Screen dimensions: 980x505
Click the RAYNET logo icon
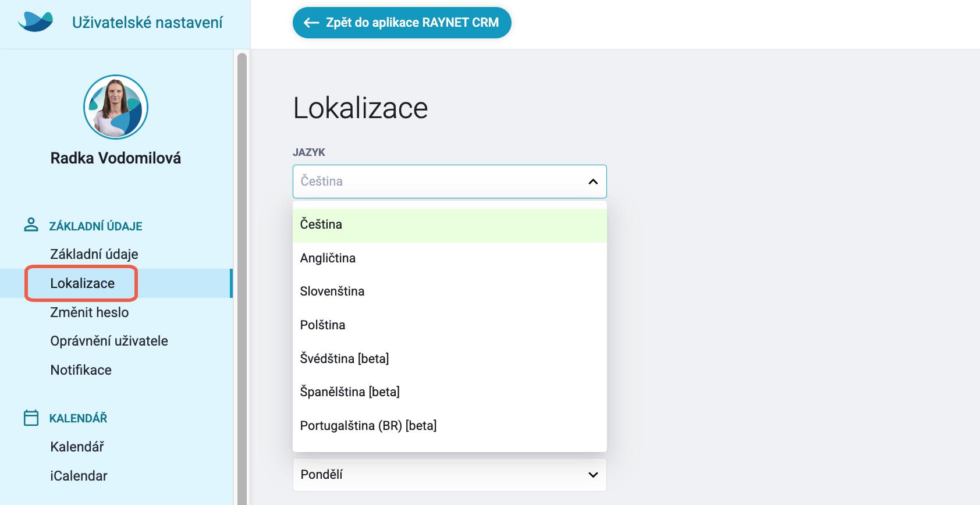[x=35, y=22]
